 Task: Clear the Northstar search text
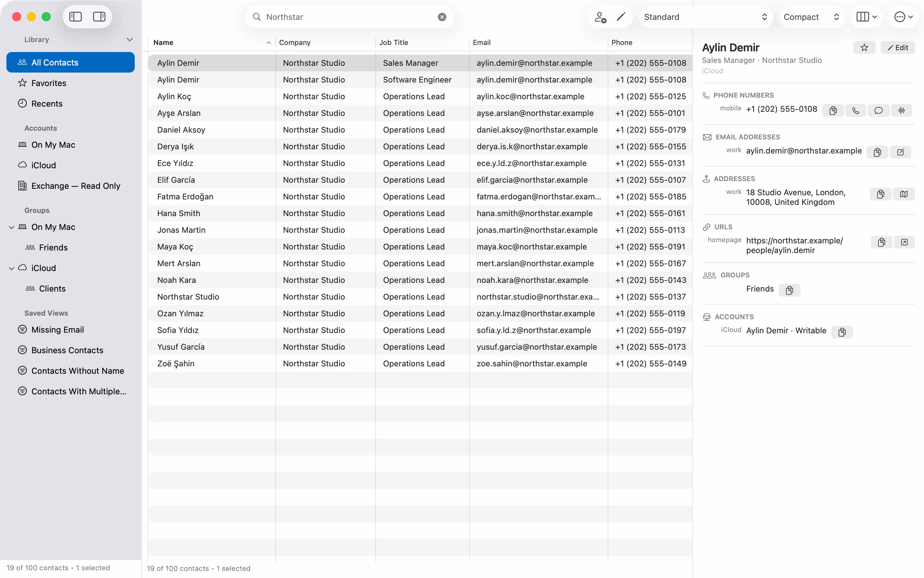[442, 17]
